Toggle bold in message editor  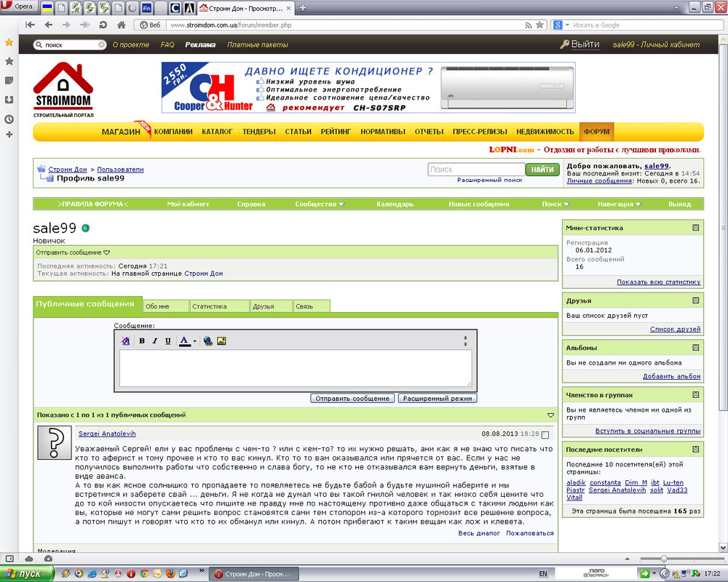point(142,341)
